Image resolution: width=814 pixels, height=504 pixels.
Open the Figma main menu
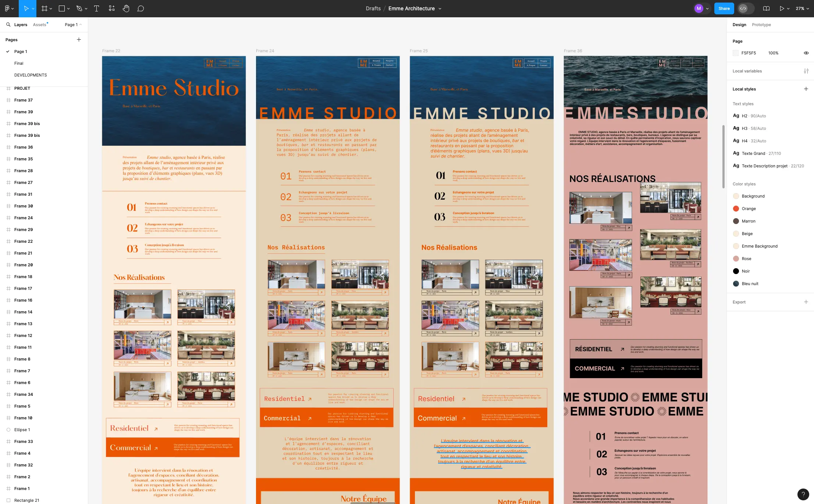(7, 8)
